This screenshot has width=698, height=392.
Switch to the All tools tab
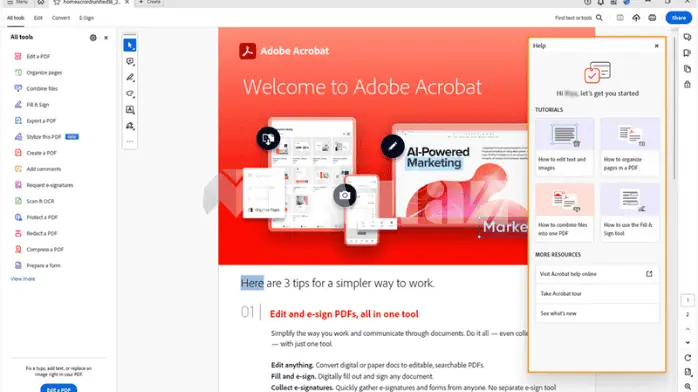[x=16, y=18]
